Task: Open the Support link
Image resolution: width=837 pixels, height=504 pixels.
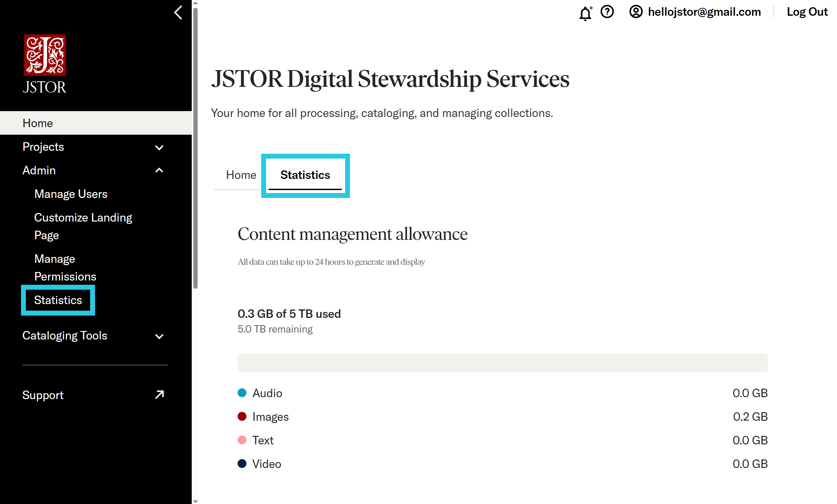Action: pos(43,395)
